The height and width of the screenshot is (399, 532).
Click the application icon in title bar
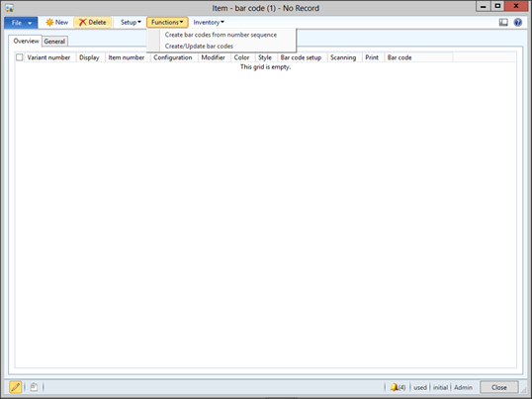tap(9, 8)
